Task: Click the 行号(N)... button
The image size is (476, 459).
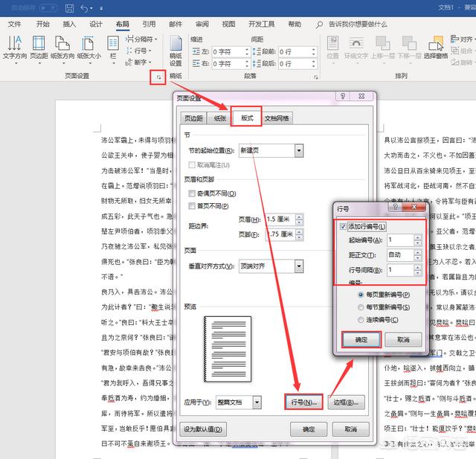Action: click(x=303, y=402)
